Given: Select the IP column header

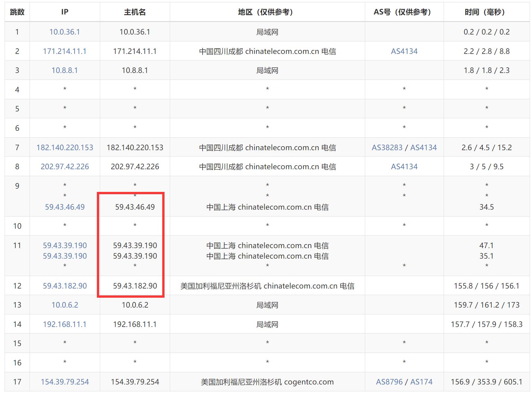Looking at the screenshot, I should pos(65,12).
